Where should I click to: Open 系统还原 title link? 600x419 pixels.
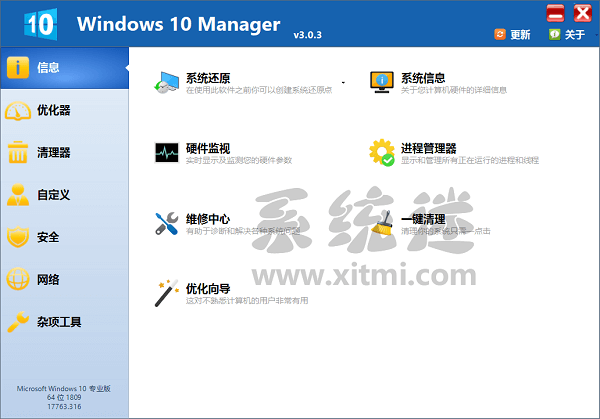tap(208, 78)
